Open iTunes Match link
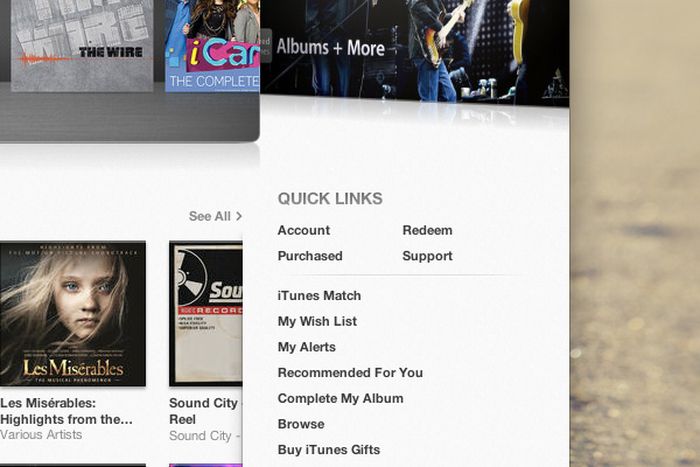The image size is (700, 467). (x=319, y=296)
